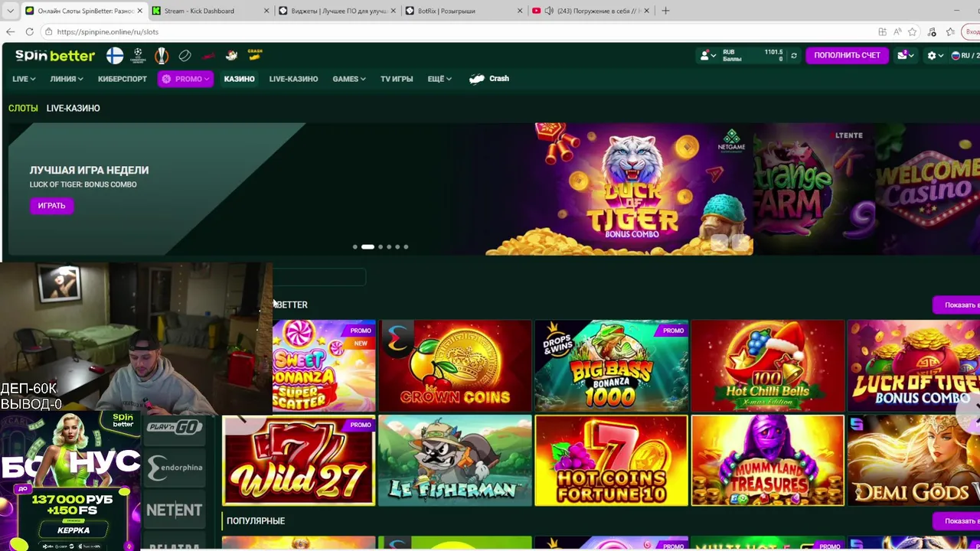Select the Endorphina provider logo
This screenshot has width=980, height=551.
click(175, 468)
